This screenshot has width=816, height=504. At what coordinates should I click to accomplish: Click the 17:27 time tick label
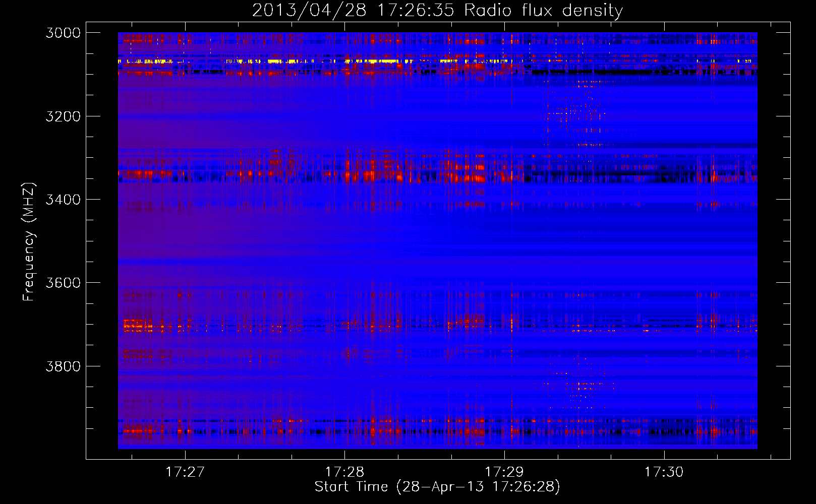coord(185,472)
